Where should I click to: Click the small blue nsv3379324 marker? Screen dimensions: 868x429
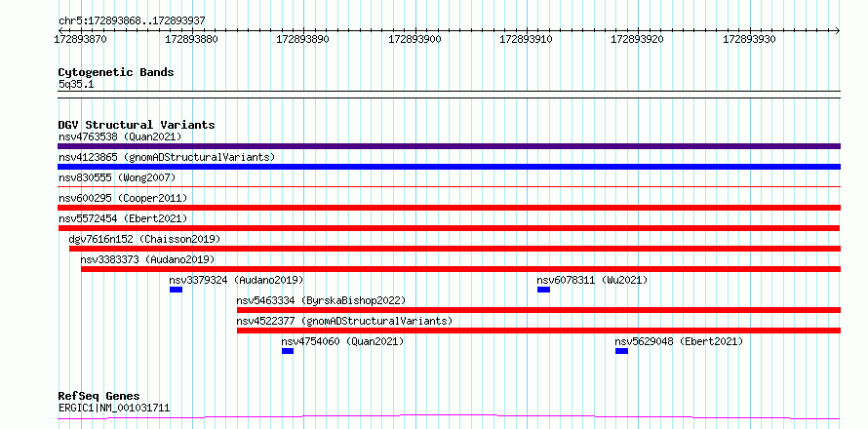pos(176,290)
